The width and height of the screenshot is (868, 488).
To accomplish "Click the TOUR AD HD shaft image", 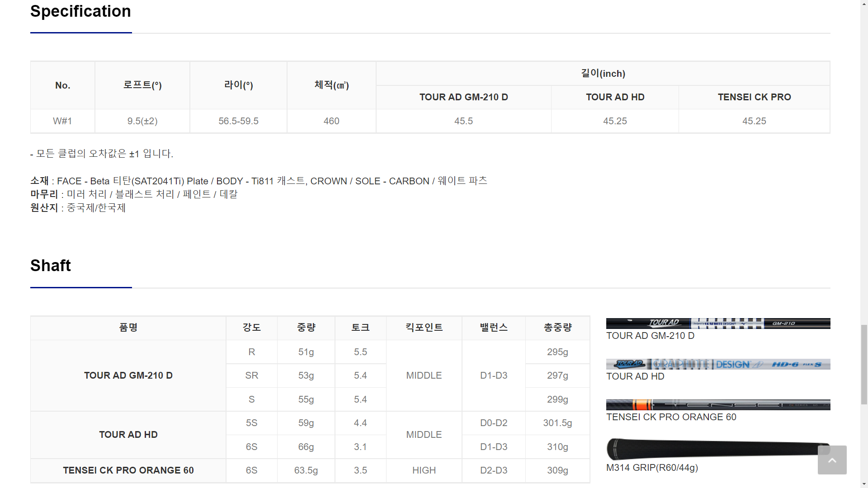I will pos(718,364).
